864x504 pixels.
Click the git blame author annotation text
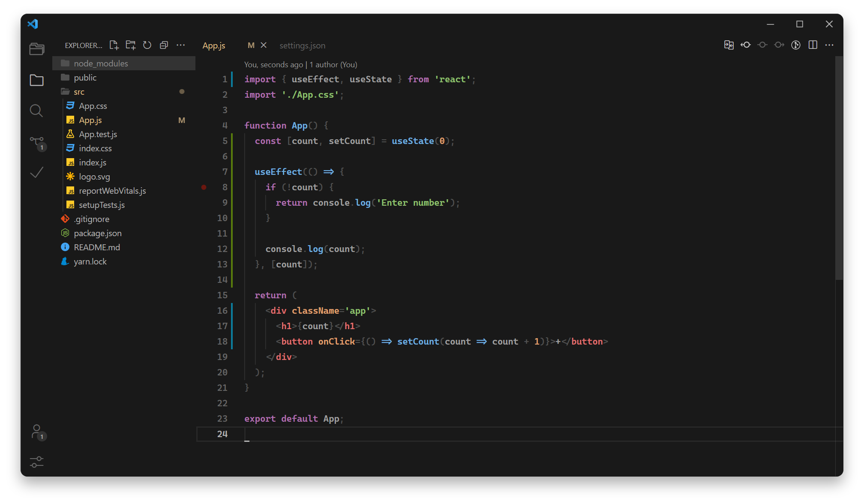[300, 65]
